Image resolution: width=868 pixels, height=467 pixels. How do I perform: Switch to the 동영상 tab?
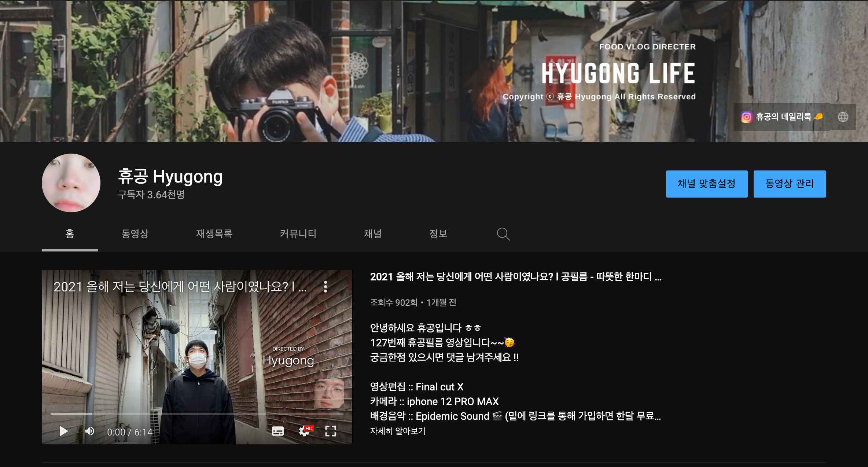[x=135, y=233]
